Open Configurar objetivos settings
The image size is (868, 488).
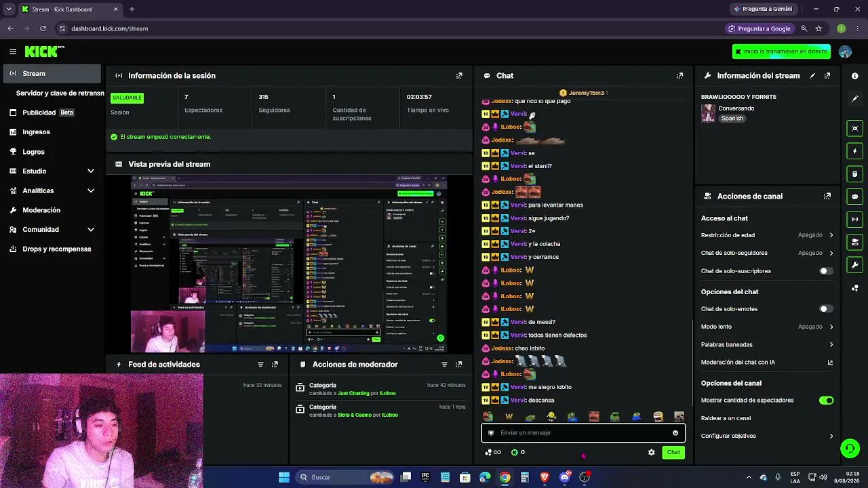(767, 436)
